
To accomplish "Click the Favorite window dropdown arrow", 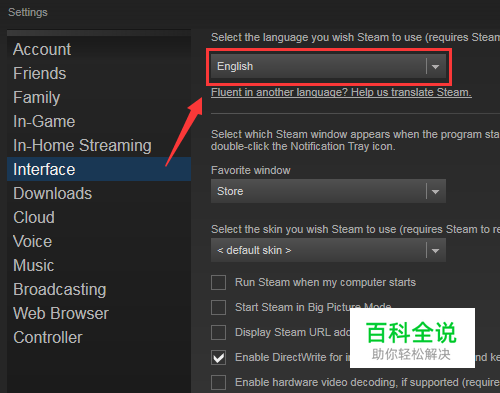I will pyautogui.click(x=435, y=191).
